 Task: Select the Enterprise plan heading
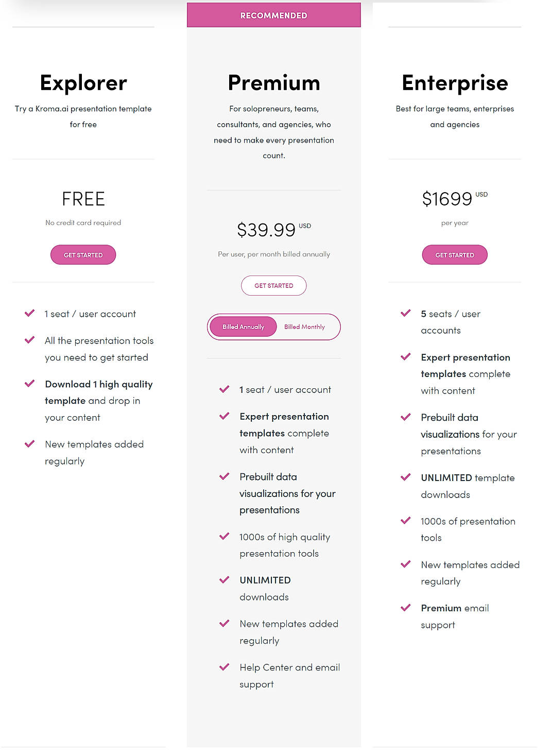[x=455, y=82]
